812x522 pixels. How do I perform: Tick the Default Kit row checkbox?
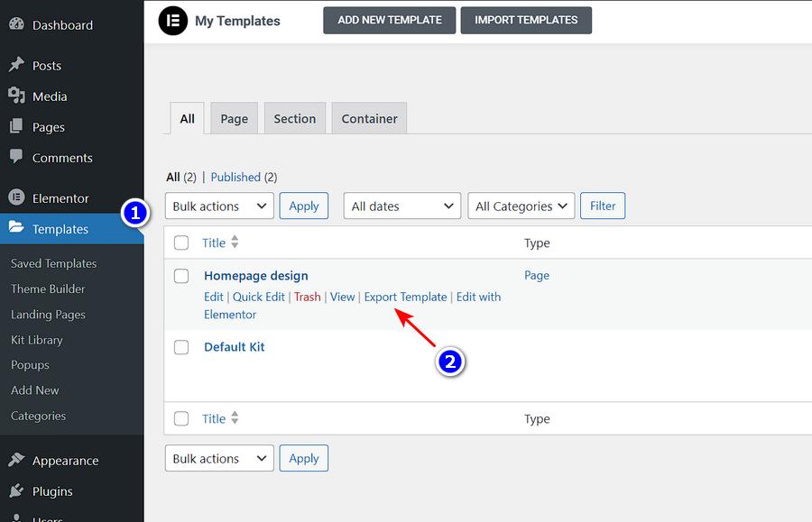[x=181, y=347]
